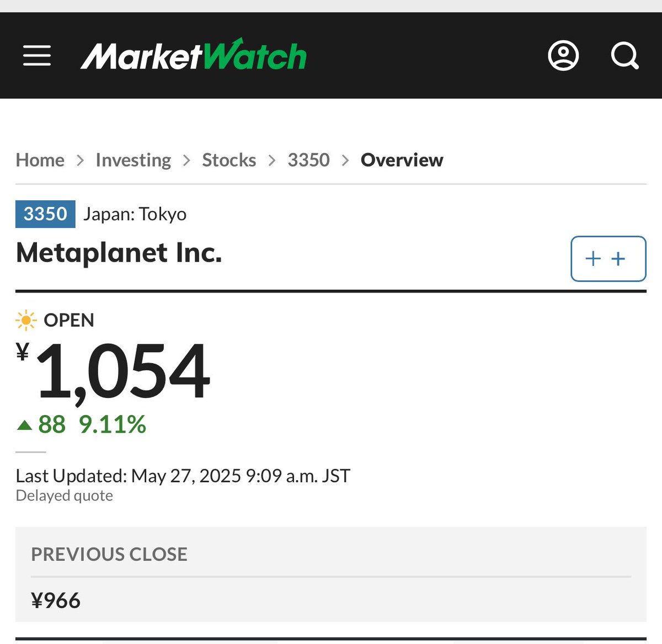This screenshot has width=662, height=644.
Task: Click the green up-arrow change indicator
Action: point(24,425)
